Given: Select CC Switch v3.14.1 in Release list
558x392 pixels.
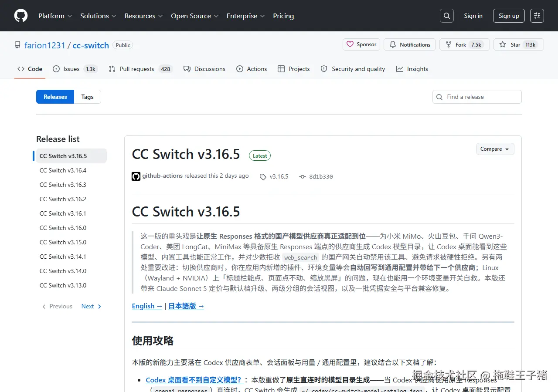Looking at the screenshot, I should (71, 257).
